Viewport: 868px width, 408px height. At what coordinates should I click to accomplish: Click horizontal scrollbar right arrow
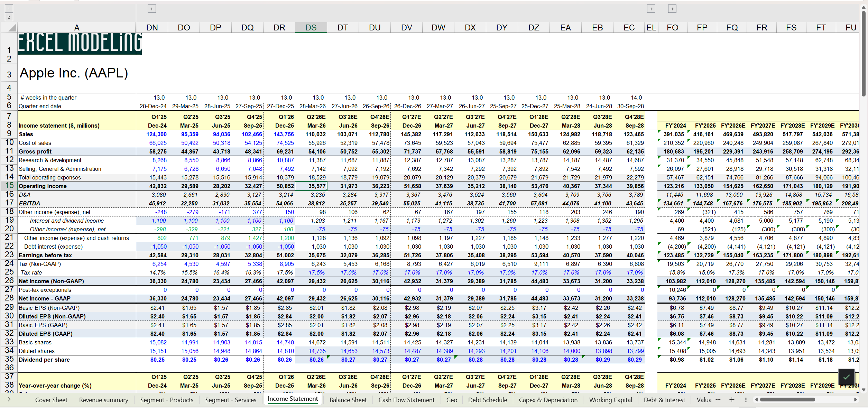pos(856,400)
